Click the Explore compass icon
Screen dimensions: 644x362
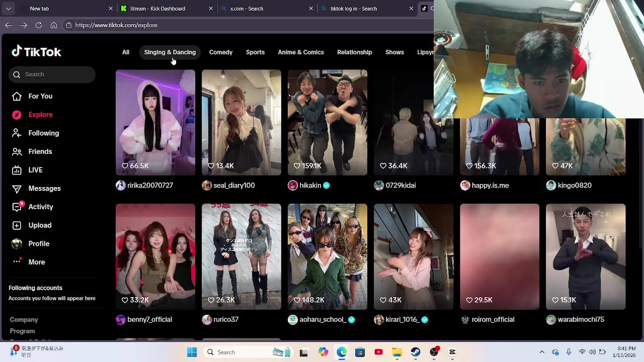tap(17, 115)
